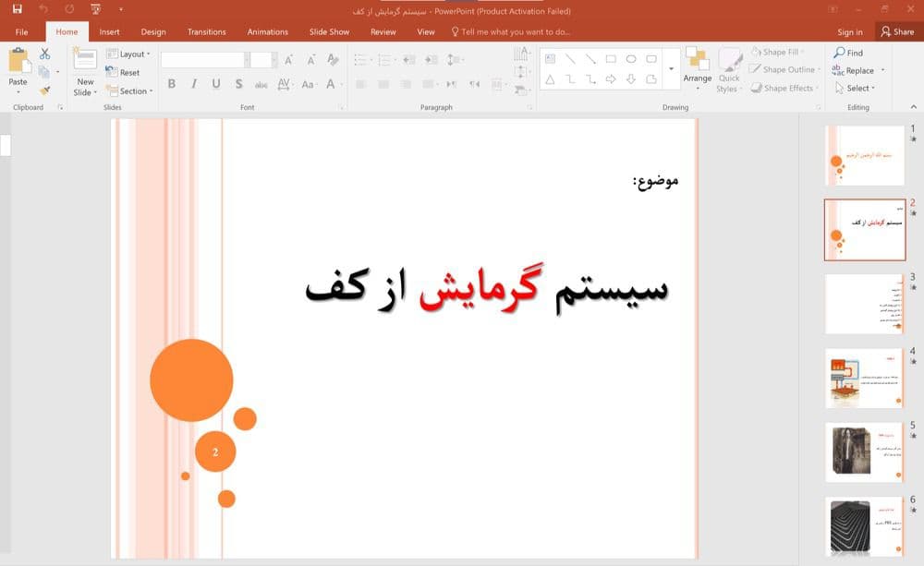Toggle Bold formatting
The image size is (924, 566).
pyautogui.click(x=172, y=84)
